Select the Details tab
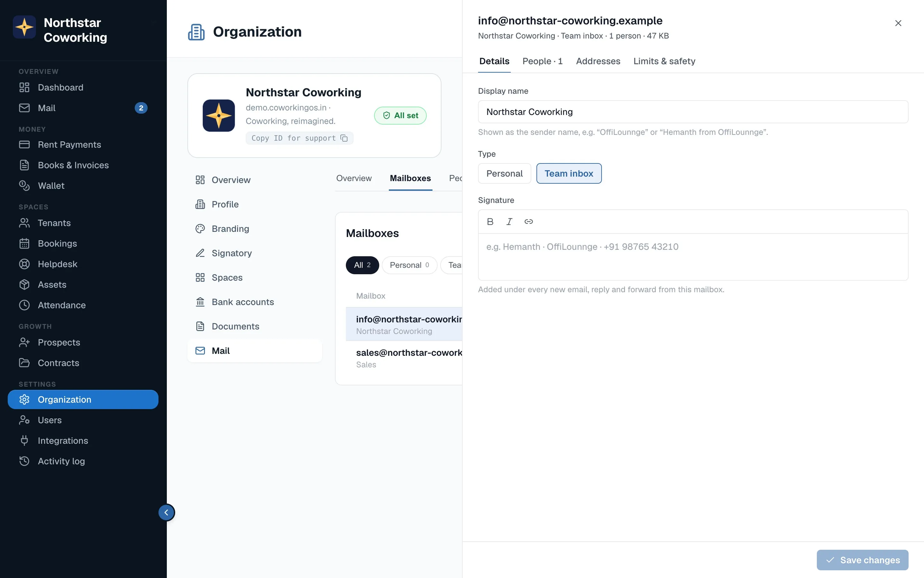This screenshot has width=924, height=578. [x=494, y=61]
